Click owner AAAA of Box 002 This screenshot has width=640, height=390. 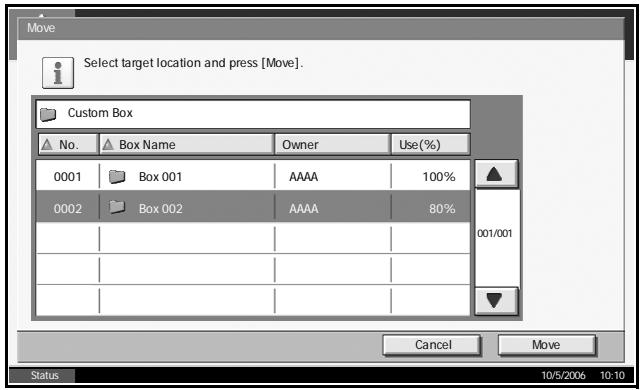click(x=304, y=208)
